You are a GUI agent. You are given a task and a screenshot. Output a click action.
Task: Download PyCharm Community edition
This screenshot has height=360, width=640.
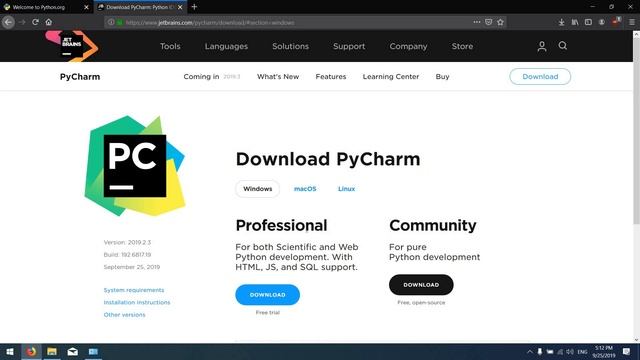click(x=421, y=285)
